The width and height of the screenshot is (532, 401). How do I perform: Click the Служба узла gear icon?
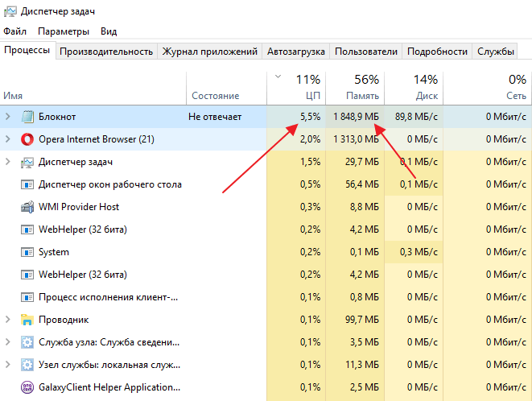coord(27,342)
